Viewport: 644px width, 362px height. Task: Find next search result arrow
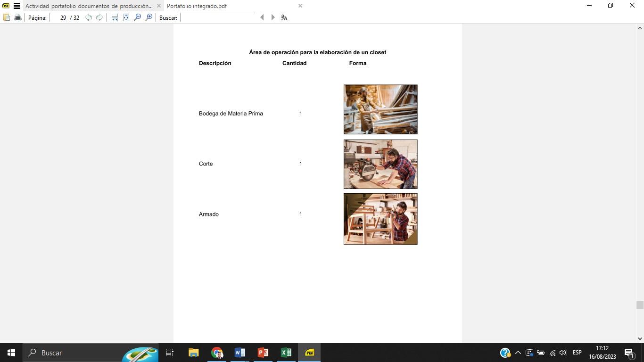tap(273, 17)
